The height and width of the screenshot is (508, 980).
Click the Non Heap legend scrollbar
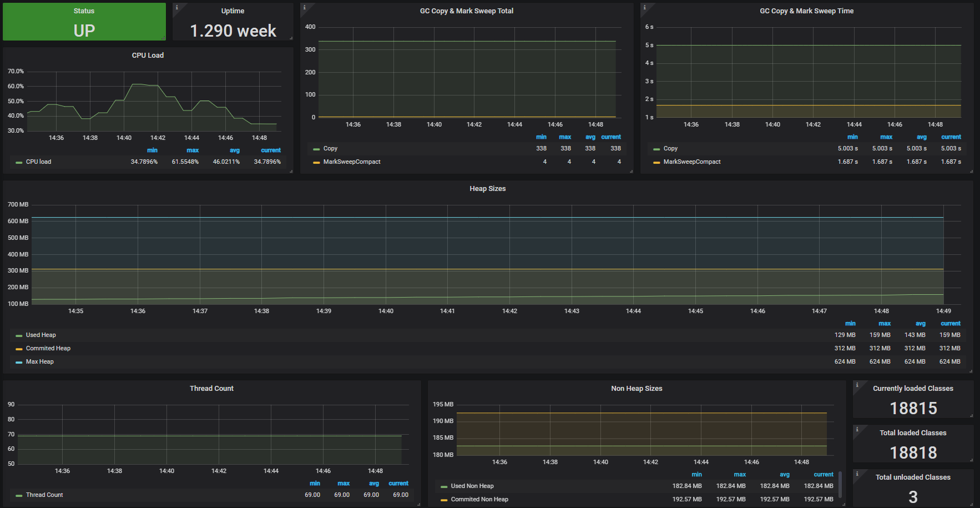tap(840, 485)
